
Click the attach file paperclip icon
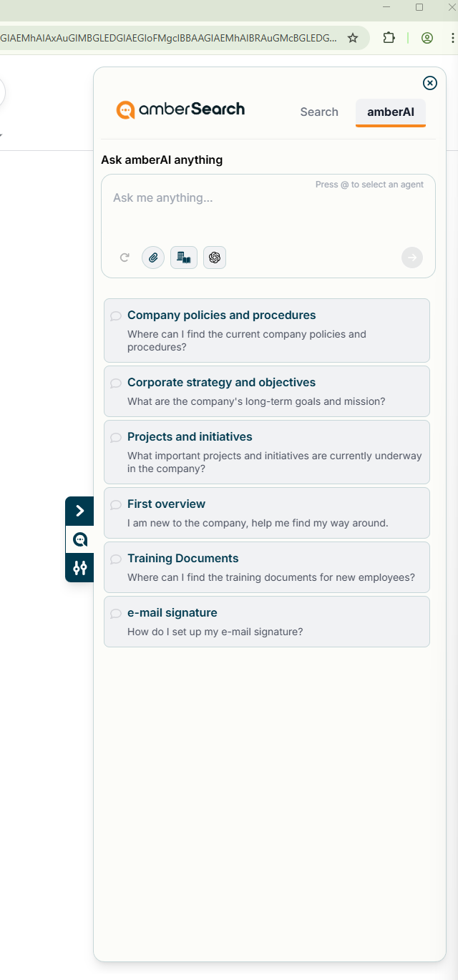coord(153,258)
